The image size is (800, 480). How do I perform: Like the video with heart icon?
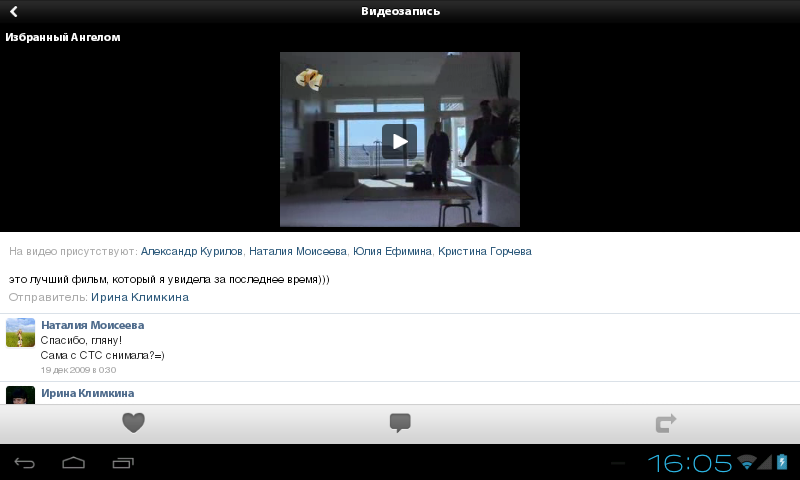pyautogui.click(x=133, y=423)
